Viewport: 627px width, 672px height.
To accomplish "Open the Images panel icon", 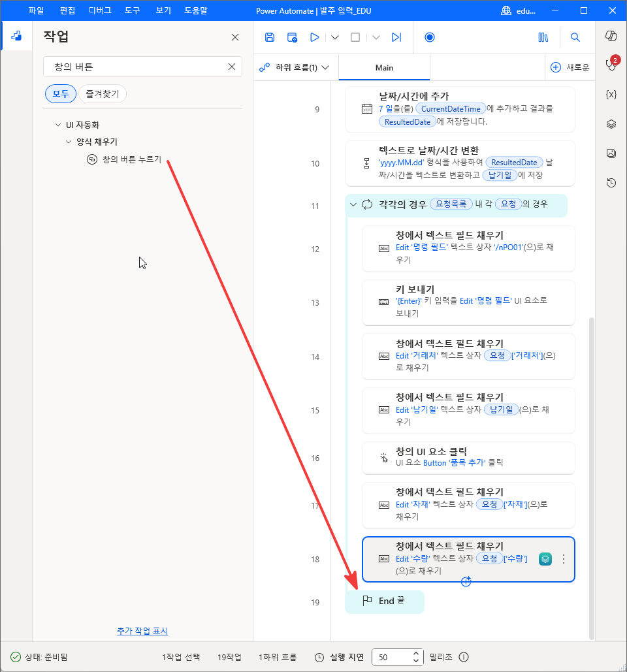I will [611, 153].
